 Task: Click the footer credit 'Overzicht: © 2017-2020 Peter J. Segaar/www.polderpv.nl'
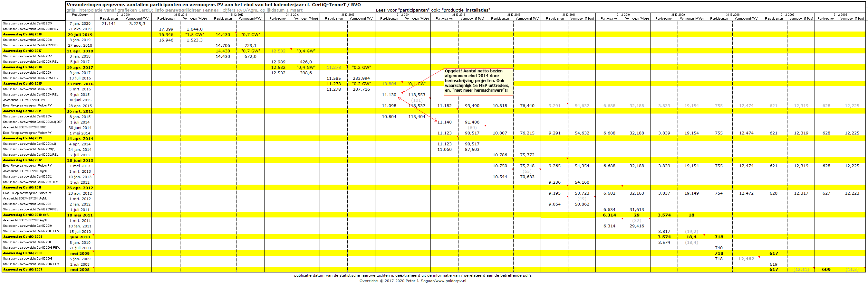point(413,281)
